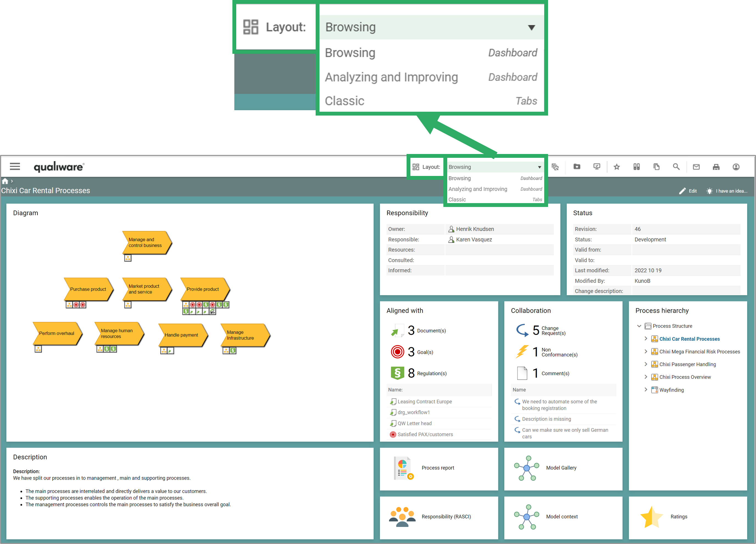Screen dimensions: 756x544
Task: Select Browsing Dashboard layout option
Action: click(x=495, y=178)
